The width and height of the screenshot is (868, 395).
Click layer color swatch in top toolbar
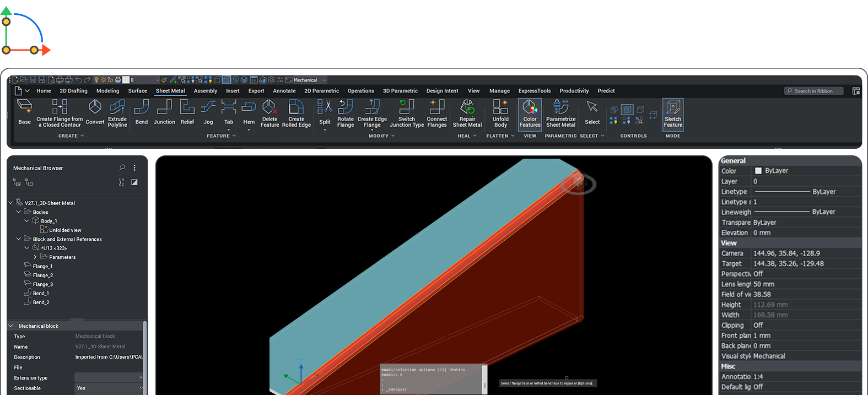click(126, 80)
